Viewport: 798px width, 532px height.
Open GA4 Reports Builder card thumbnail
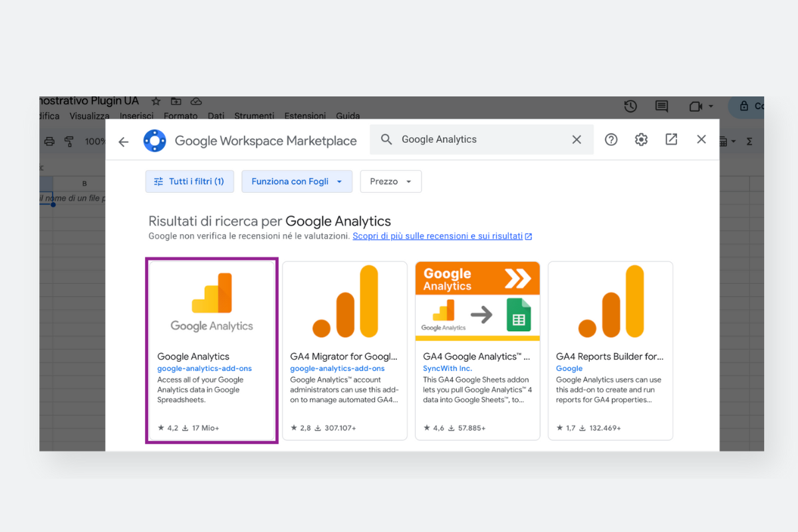610,303
